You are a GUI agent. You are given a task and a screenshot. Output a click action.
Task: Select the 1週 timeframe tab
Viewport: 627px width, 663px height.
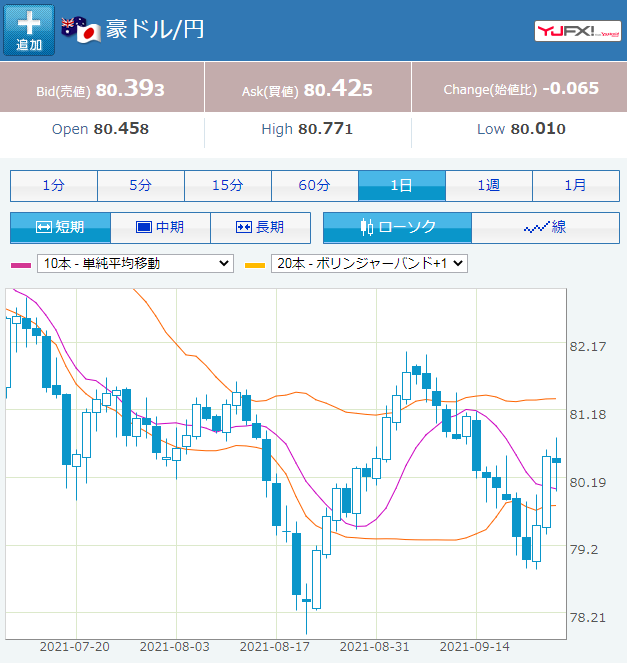click(489, 186)
